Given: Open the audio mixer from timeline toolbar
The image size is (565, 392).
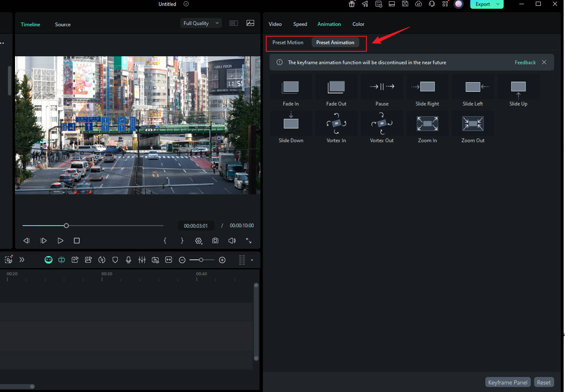Looking at the screenshot, I should pyautogui.click(x=142, y=260).
